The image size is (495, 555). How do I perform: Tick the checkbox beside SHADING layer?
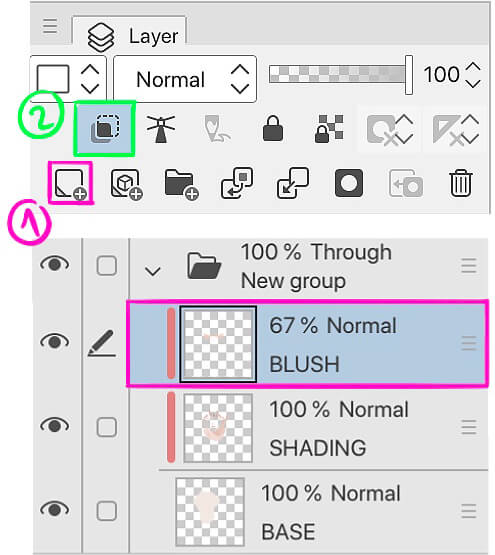pos(107,427)
